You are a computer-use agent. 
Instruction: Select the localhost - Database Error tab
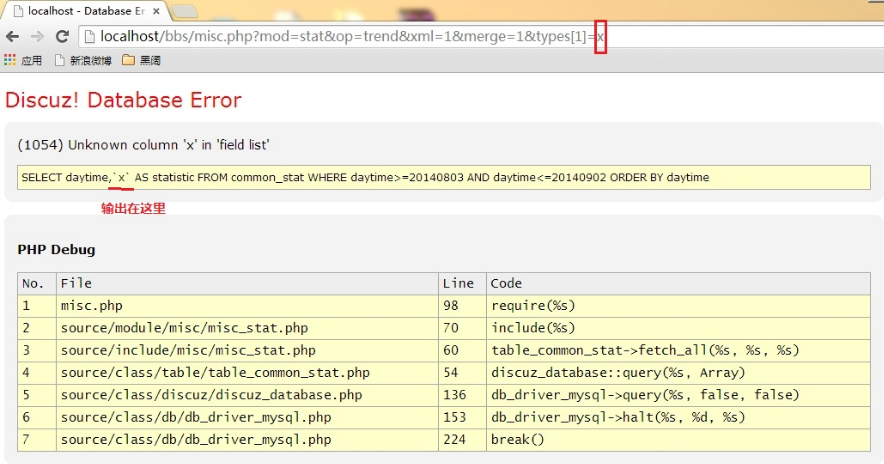pos(86,11)
